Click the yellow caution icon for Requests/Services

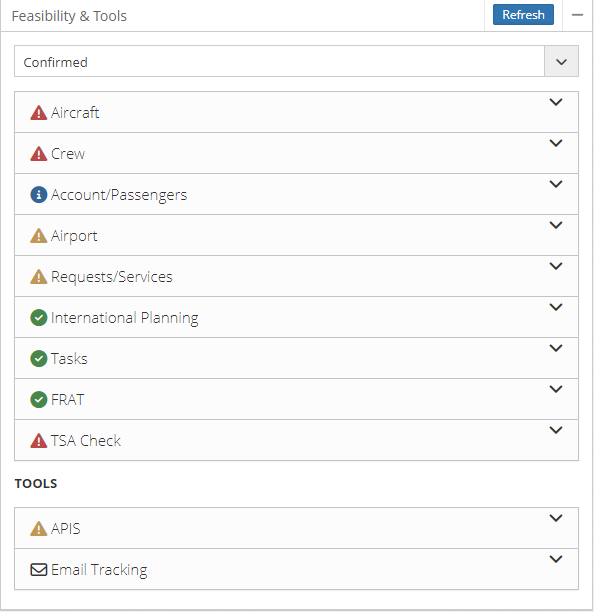(39, 277)
